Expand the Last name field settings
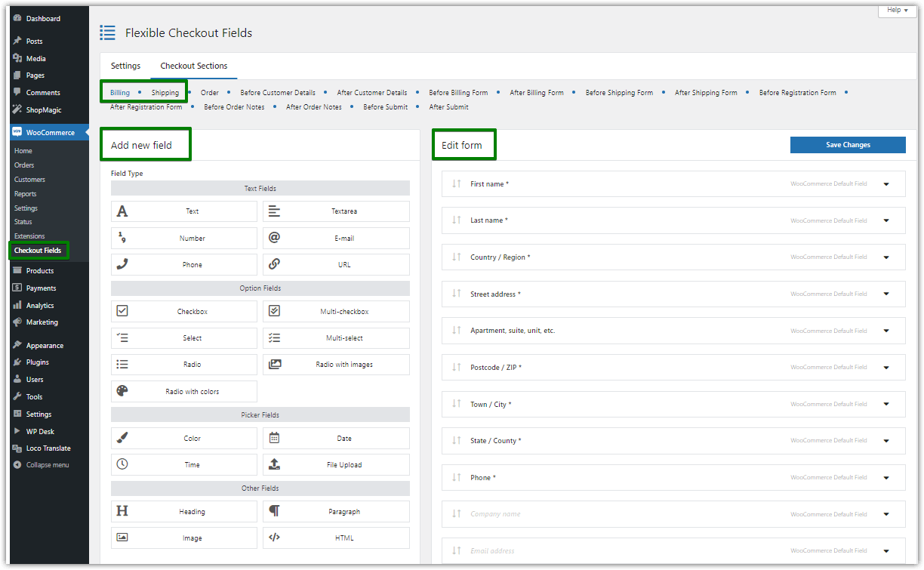The width and height of the screenshot is (924, 570). (886, 220)
